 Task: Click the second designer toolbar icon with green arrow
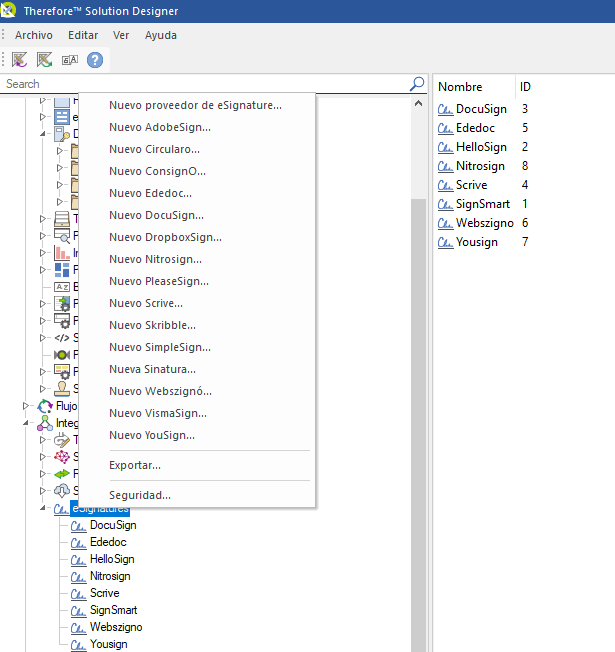(44, 60)
